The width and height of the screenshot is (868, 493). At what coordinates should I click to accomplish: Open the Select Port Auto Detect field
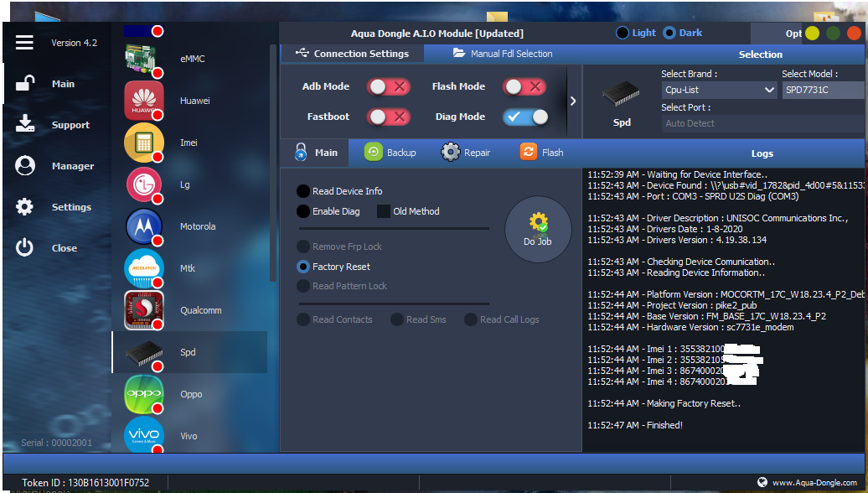[x=763, y=123]
